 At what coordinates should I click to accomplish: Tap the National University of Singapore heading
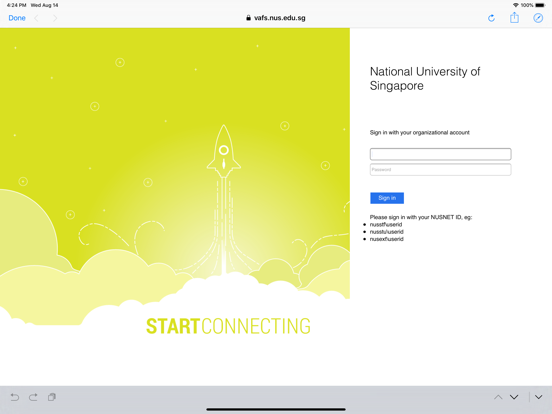pyautogui.click(x=425, y=79)
